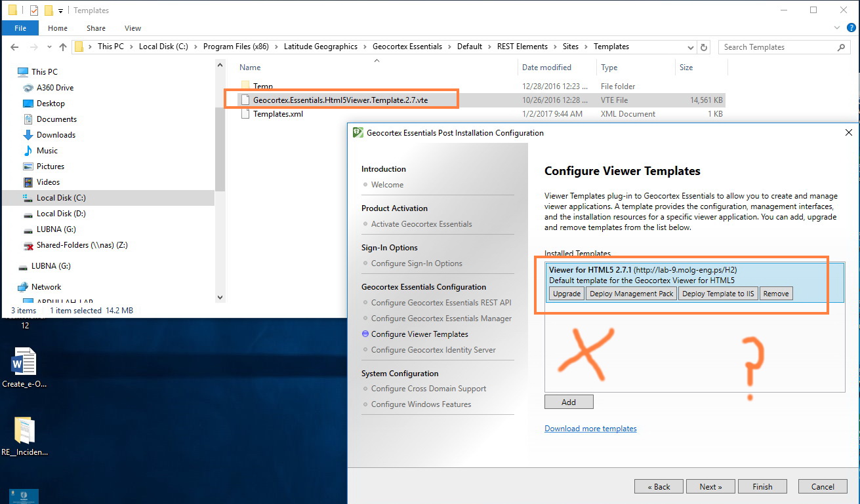The width and height of the screenshot is (860, 504).
Task: Click the Add button under Installed Templates
Action: coord(569,402)
